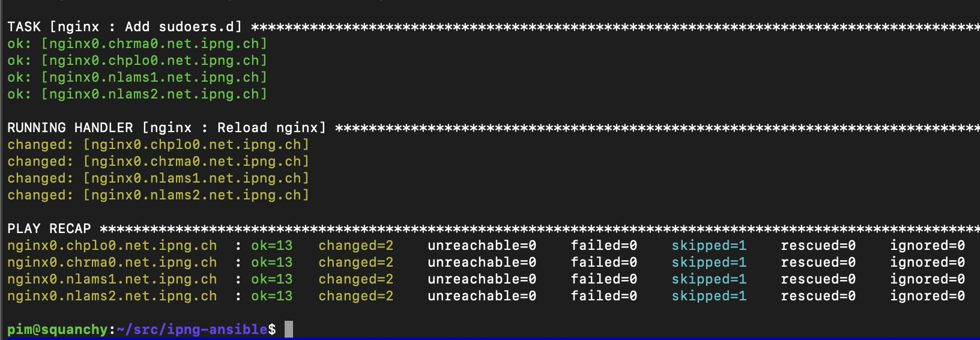Image resolution: width=980 pixels, height=340 pixels.
Task: Click the "pim@squanchy" prompt text
Action: [57, 329]
